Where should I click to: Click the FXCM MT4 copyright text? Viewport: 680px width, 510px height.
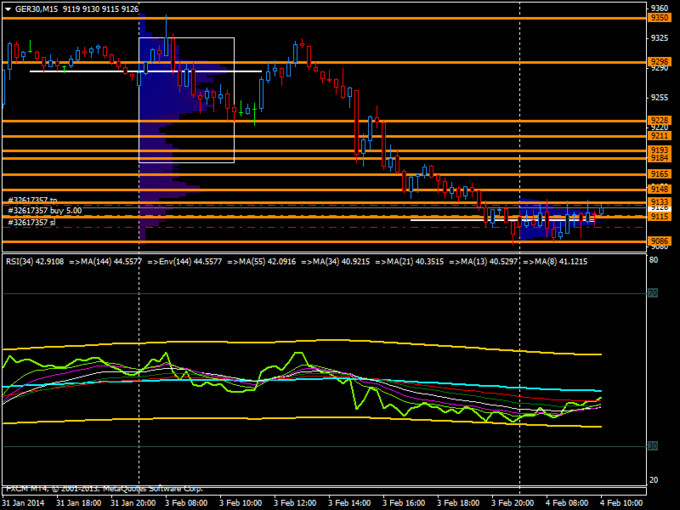click(80, 489)
